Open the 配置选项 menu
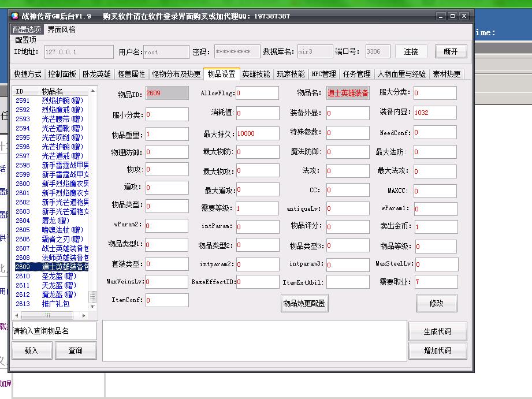The height and width of the screenshot is (399, 532). pyautogui.click(x=27, y=29)
